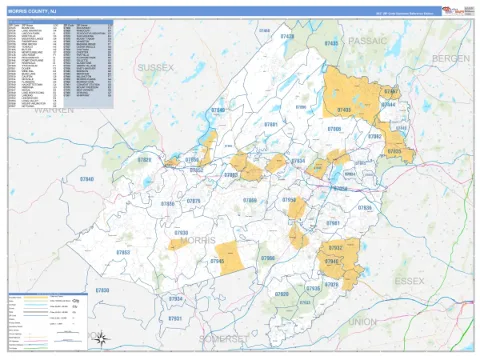Click ZIP code 07035 label
The height and width of the screenshot is (360, 480).
[x=395, y=151]
